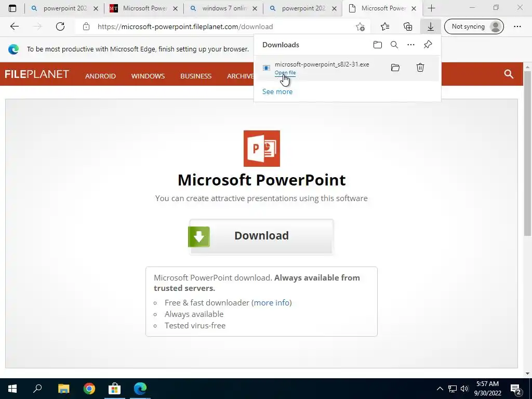Close the windows 7 onlin tab

[255, 9]
